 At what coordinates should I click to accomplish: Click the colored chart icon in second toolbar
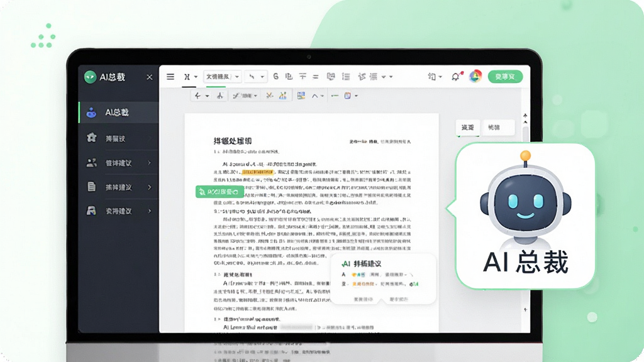(x=283, y=96)
